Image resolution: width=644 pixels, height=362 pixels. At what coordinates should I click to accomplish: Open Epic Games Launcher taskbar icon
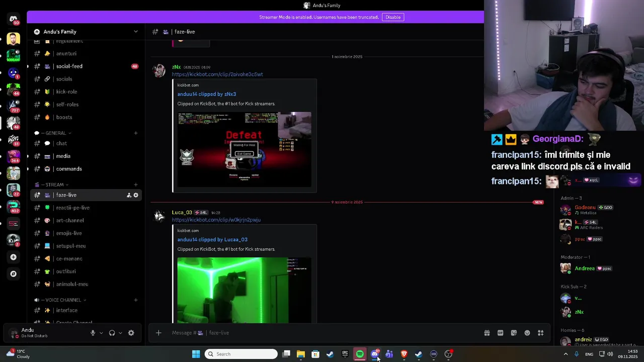tap(345, 354)
